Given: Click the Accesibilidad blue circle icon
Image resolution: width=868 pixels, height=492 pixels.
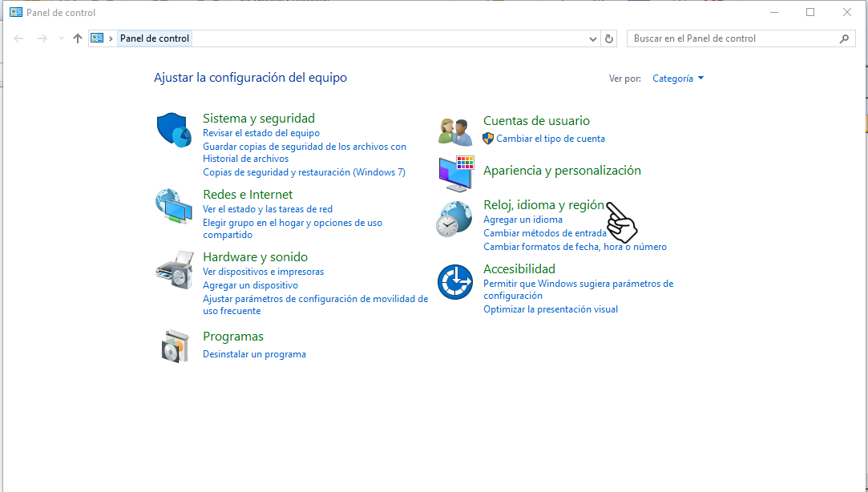Looking at the screenshot, I should pos(454,281).
